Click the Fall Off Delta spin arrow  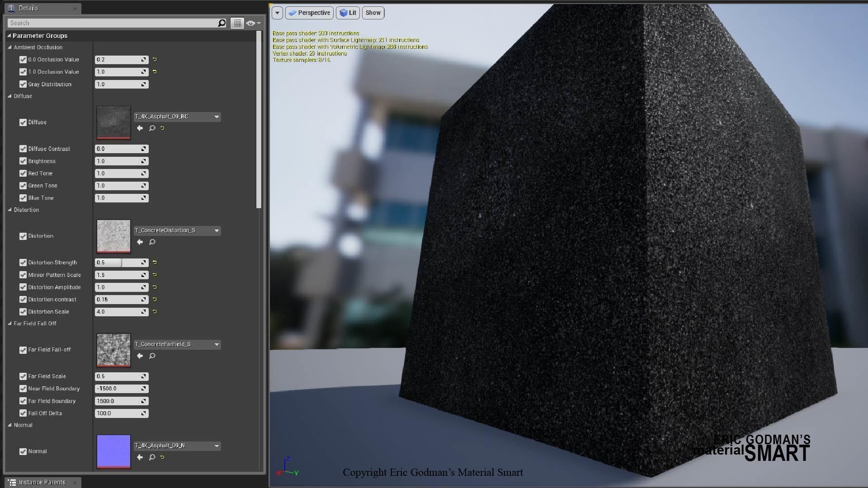coord(144,413)
